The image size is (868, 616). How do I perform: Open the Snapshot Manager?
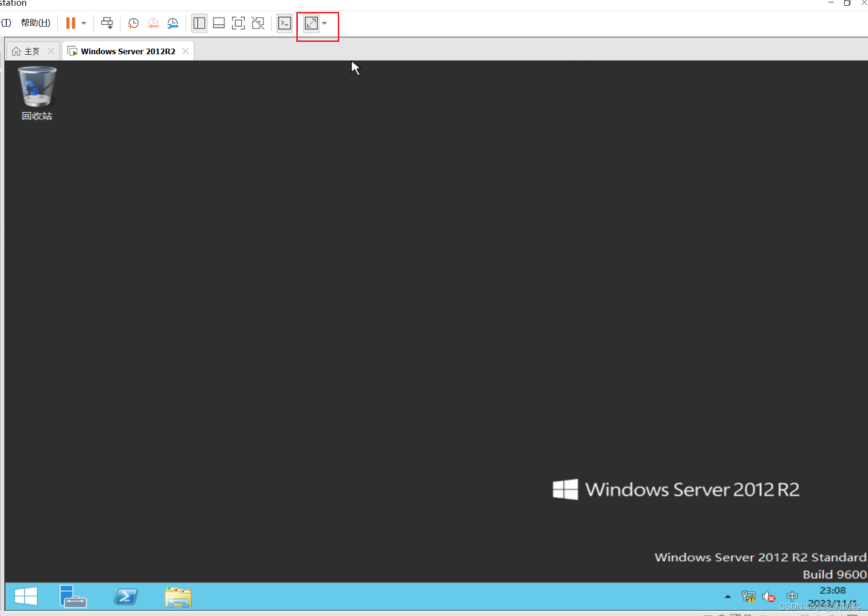pos(172,23)
